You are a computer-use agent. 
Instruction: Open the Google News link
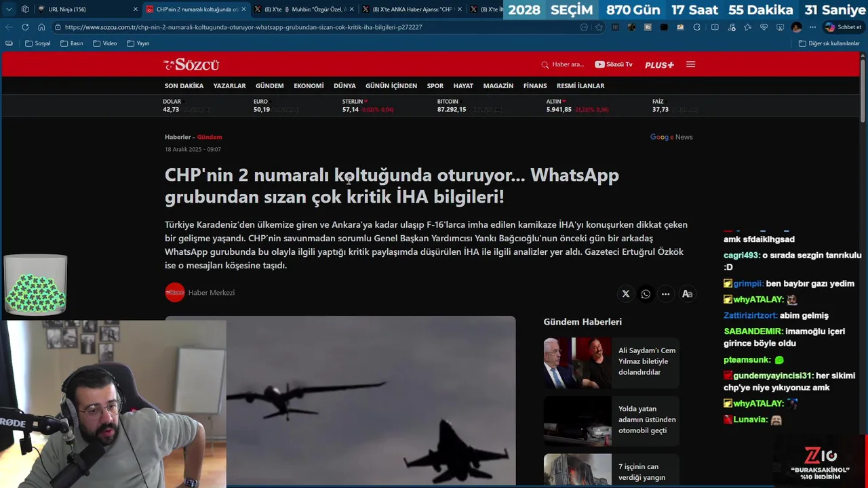(x=671, y=137)
